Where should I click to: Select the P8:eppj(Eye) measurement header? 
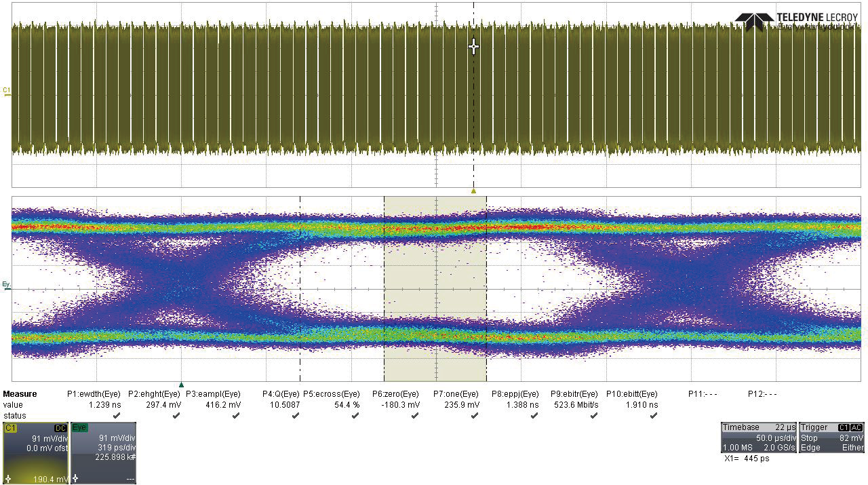click(x=515, y=394)
